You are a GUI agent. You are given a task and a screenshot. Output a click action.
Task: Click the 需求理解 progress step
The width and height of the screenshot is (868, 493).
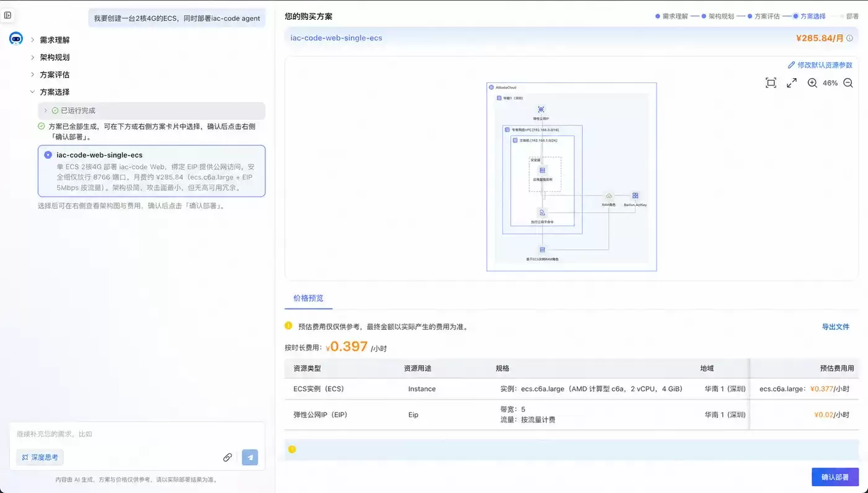click(672, 16)
